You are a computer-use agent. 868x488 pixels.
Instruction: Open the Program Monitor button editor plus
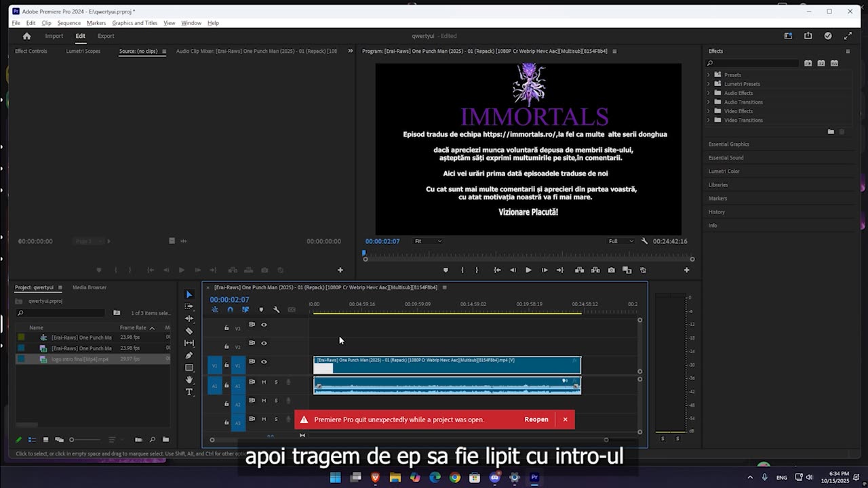point(686,270)
